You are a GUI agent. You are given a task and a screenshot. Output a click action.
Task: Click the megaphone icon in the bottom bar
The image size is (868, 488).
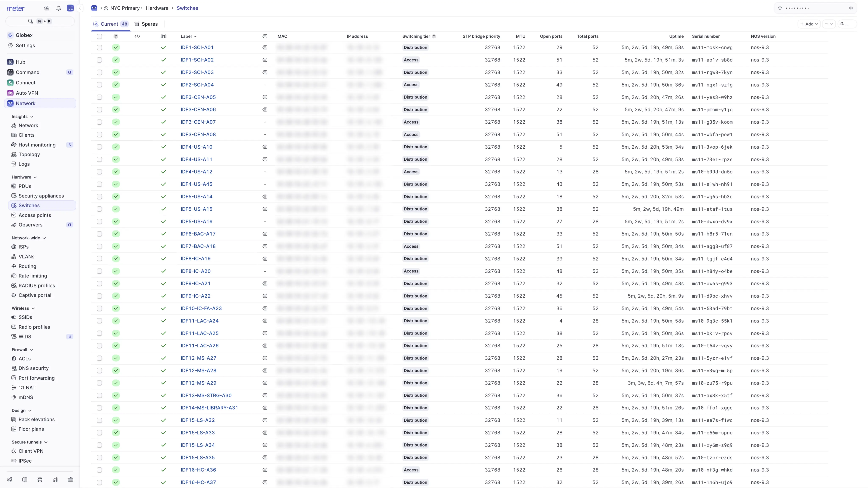pyautogui.click(x=55, y=480)
